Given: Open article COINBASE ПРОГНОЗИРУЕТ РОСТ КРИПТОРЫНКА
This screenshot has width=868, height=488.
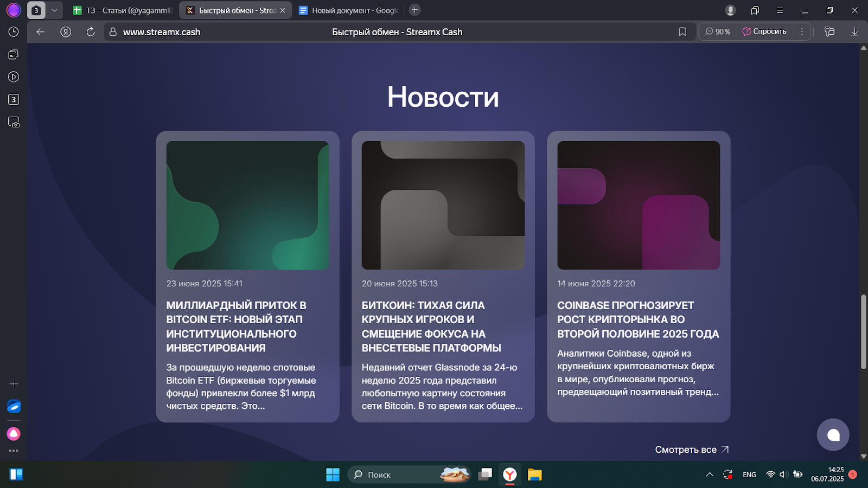Looking at the screenshot, I should [x=638, y=319].
